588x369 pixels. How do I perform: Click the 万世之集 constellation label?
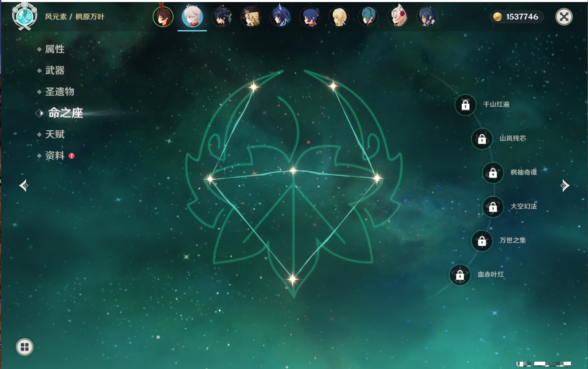[x=513, y=240]
